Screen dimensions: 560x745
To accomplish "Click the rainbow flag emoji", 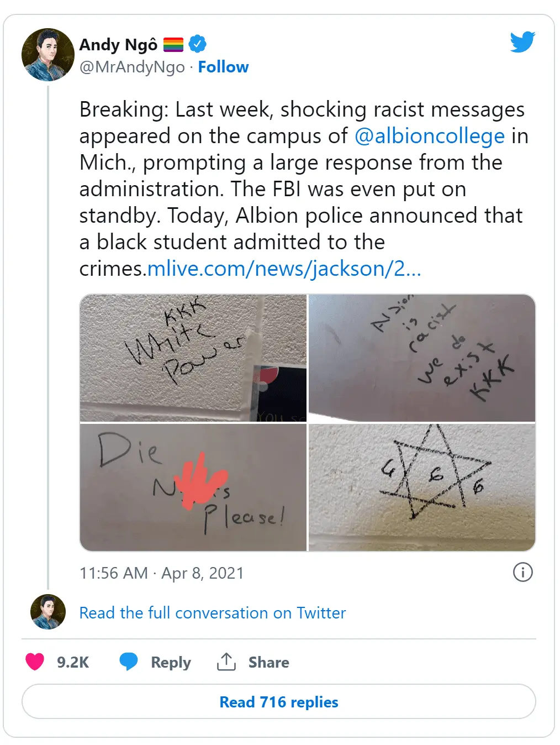I will 173,44.
